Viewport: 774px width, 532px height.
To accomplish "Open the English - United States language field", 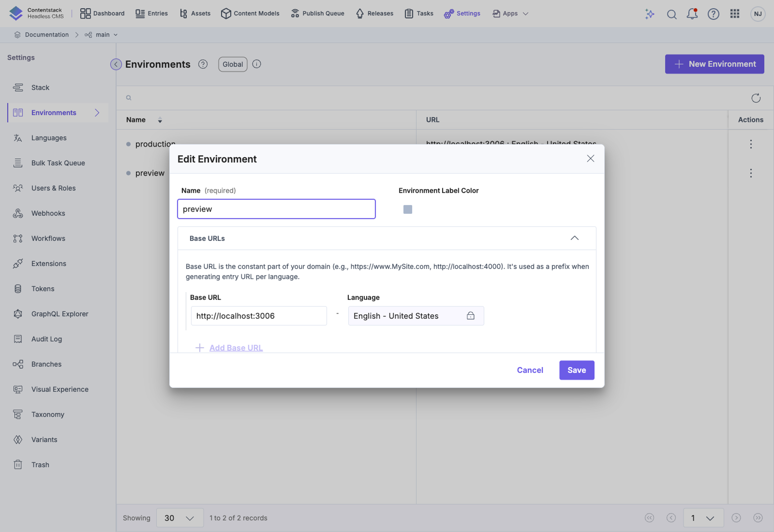I will [x=416, y=316].
